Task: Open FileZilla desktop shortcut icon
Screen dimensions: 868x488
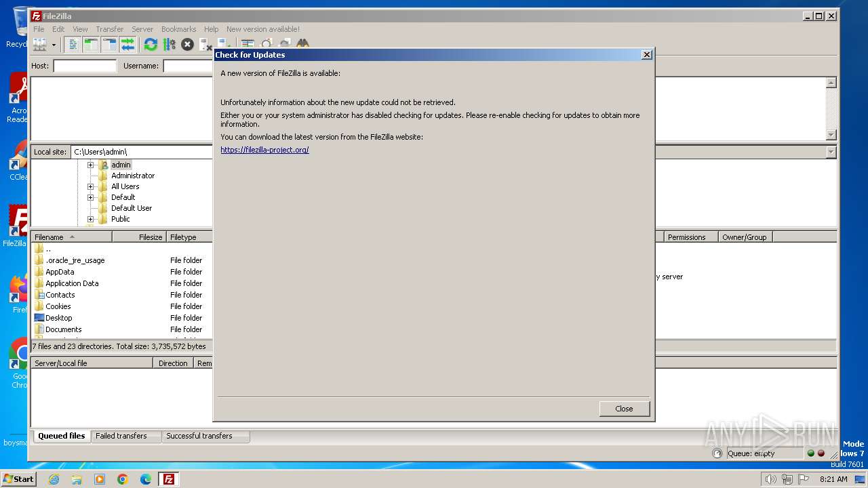Action: [18, 226]
